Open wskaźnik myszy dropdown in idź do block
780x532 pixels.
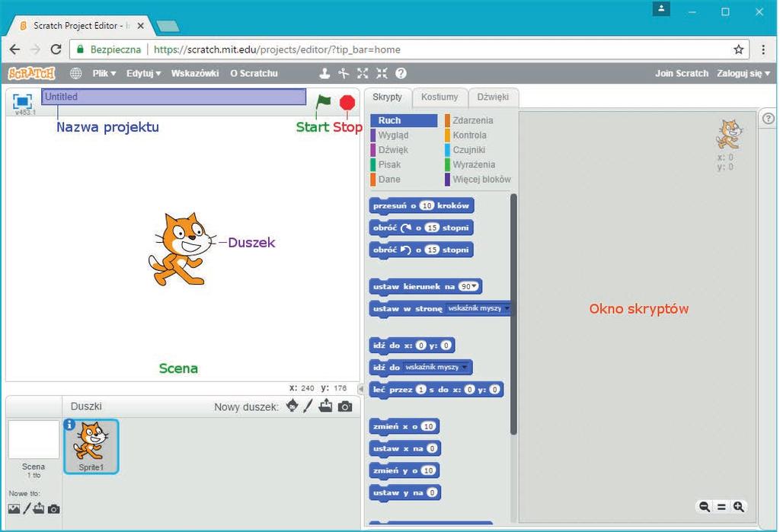464,367
